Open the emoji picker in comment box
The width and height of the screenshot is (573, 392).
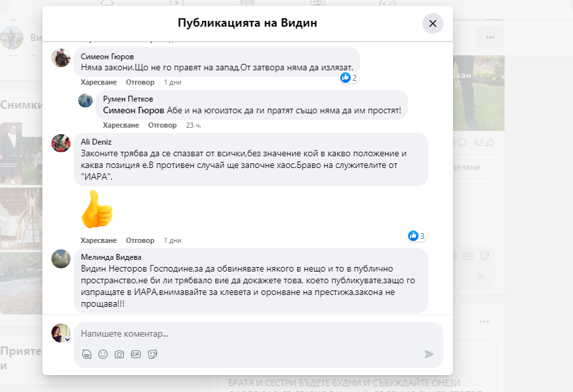tap(103, 354)
